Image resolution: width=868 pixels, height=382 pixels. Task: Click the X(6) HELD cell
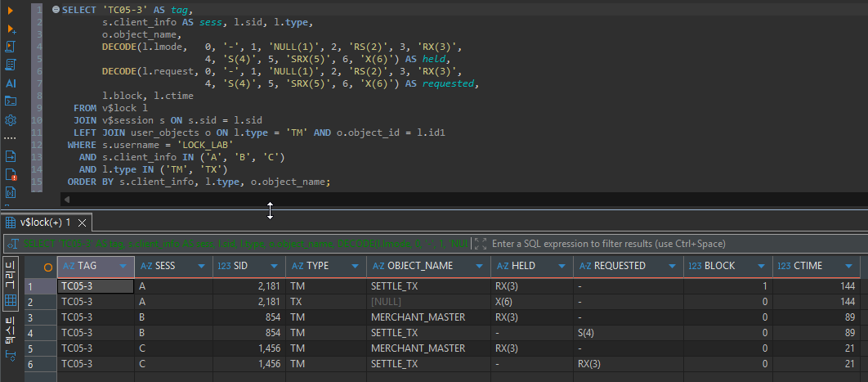[x=532, y=302]
